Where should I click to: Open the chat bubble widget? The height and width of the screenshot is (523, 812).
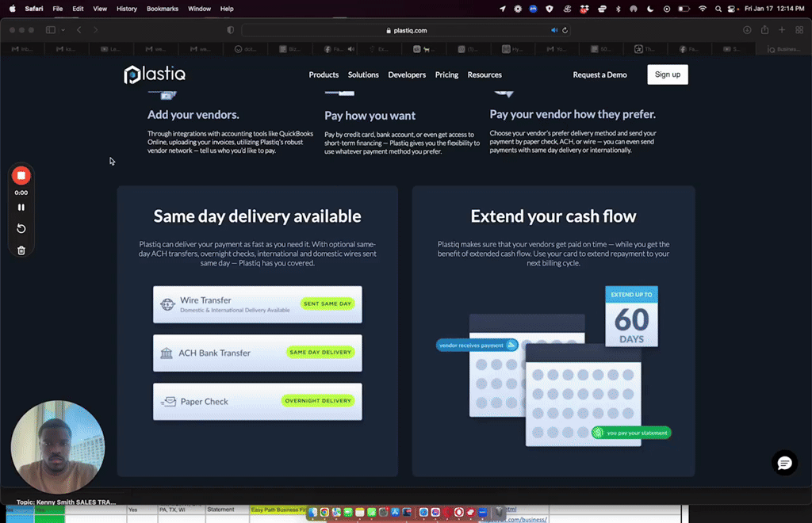click(784, 463)
